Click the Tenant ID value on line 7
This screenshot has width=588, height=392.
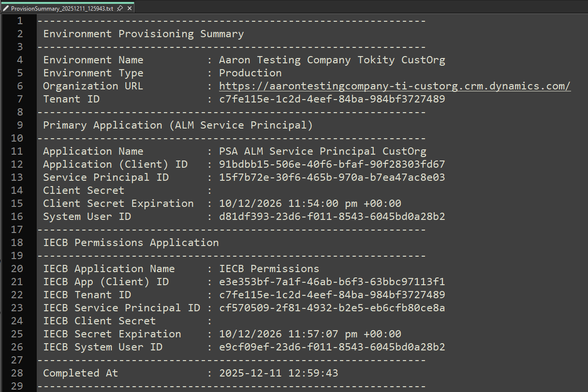click(332, 99)
